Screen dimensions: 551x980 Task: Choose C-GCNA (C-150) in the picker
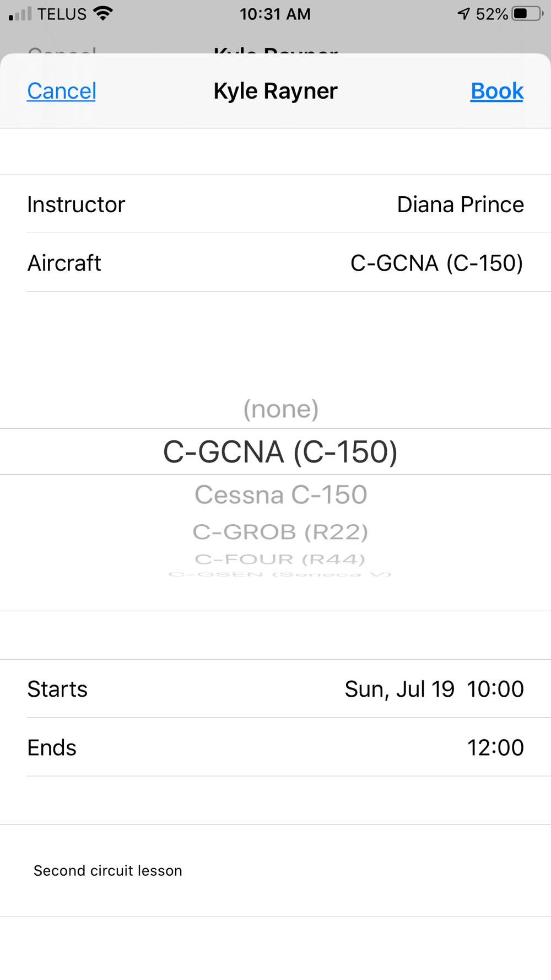click(x=280, y=452)
